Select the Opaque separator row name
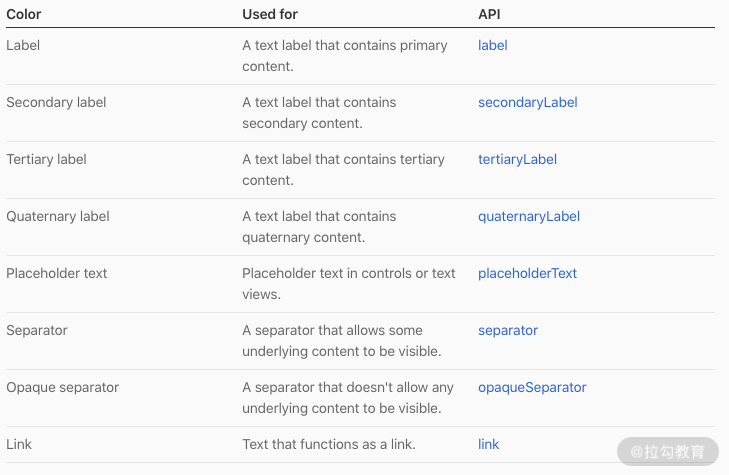Screen dimensions: 729x475 click(x=61, y=387)
